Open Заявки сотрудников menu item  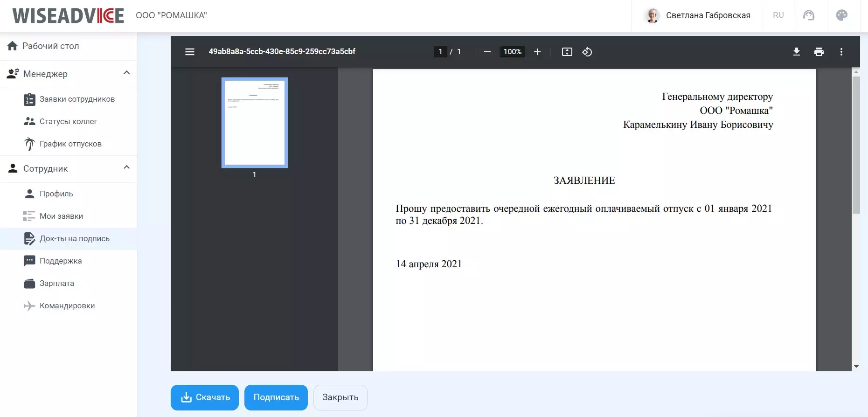(69, 99)
